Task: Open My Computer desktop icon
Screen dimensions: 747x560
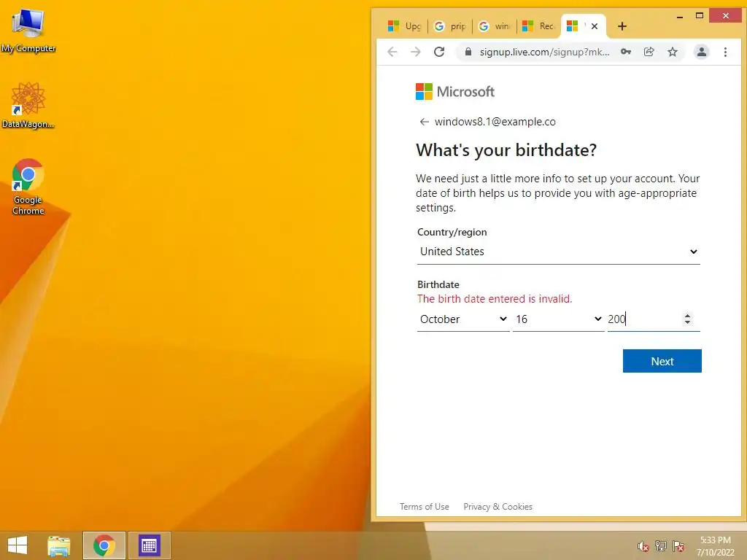Action: click(x=28, y=31)
